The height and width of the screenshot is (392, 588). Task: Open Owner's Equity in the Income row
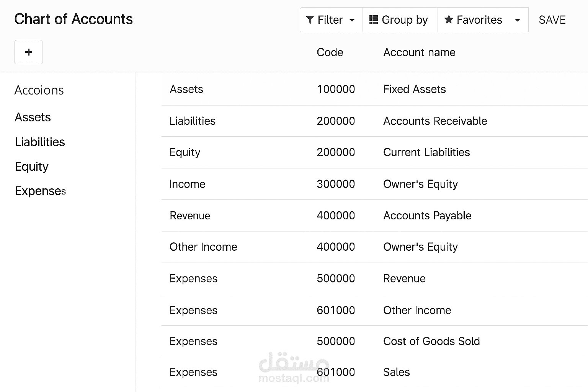pos(420,184)
